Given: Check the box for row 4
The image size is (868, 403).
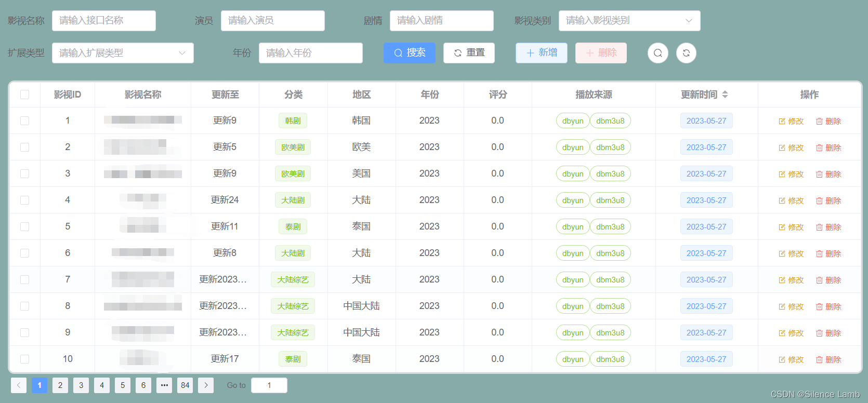Looking at the screenshot, I should point(24,200).
